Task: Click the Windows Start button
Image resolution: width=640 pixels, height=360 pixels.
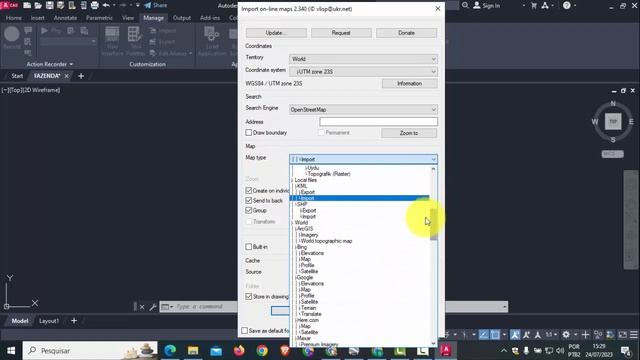Action: 11,351
